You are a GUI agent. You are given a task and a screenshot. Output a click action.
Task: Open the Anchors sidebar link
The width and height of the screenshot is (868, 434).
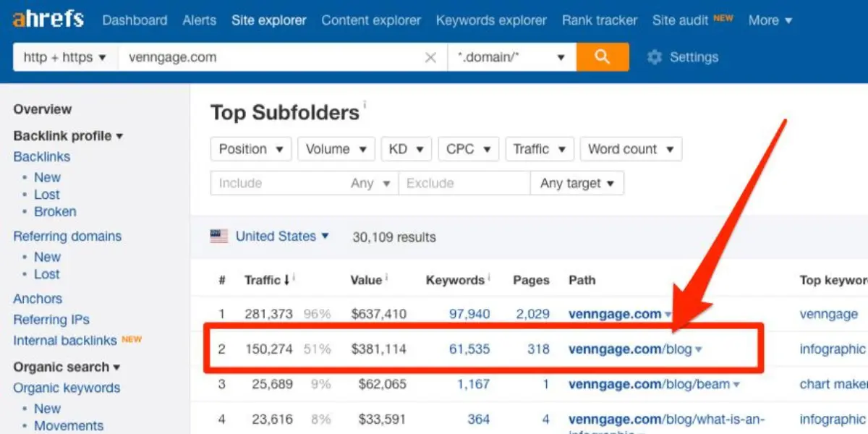coord(38,299)
